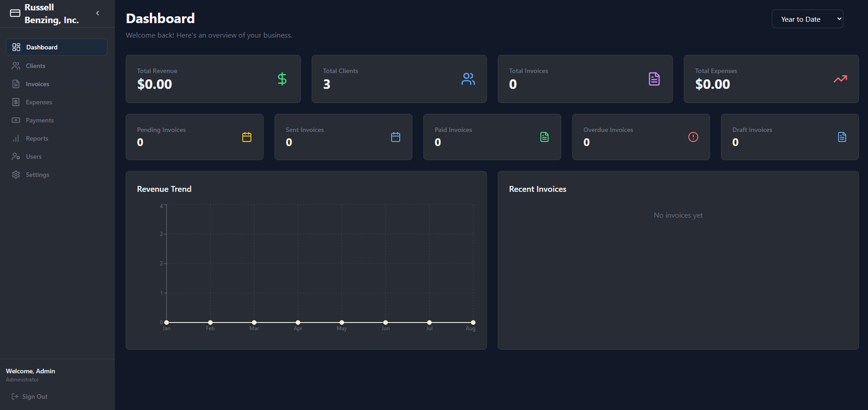This screenshot has width=868, height=410.
Task: Click the purple document icon on Total Invoices
Action: click(654, 79)
